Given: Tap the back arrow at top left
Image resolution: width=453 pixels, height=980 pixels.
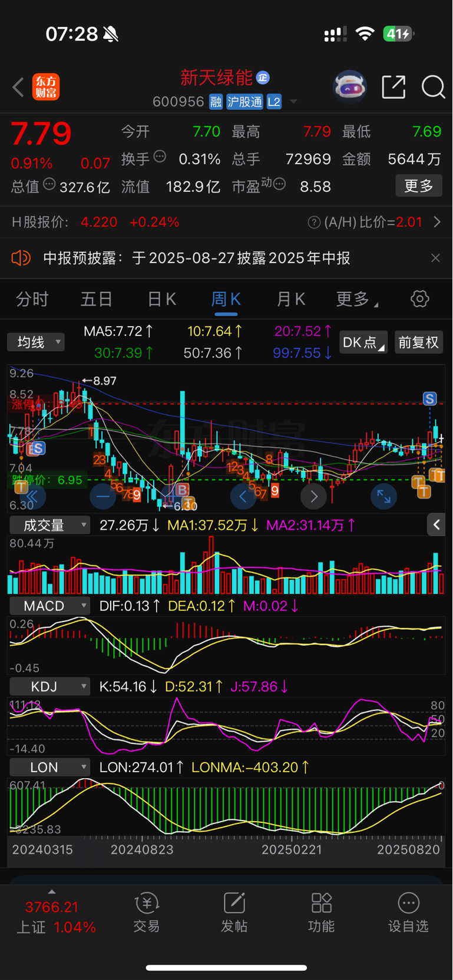Looking at the screenshot, I should [18, 87].
